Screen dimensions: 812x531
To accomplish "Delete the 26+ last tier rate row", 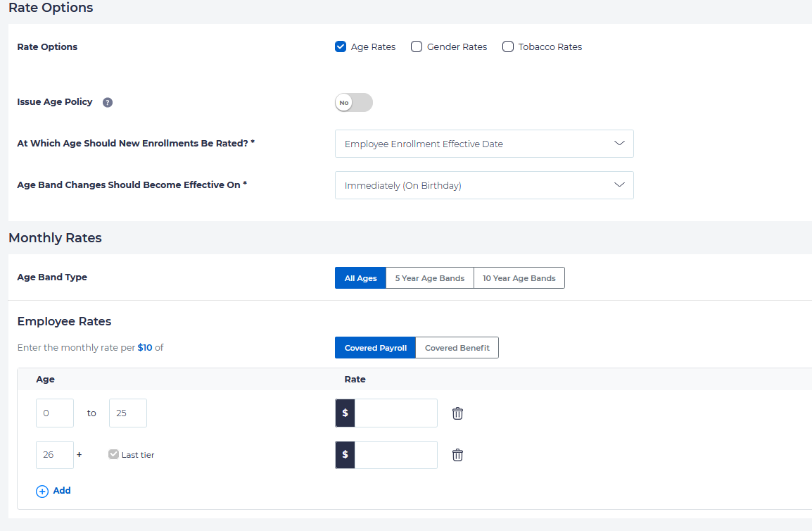I will click(x=457, y=455).
